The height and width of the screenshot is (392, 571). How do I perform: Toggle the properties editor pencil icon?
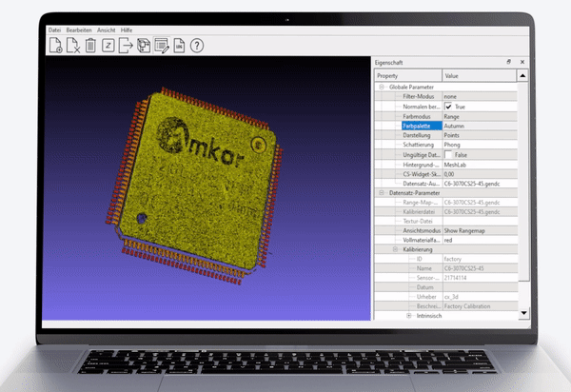pos(162,46)
